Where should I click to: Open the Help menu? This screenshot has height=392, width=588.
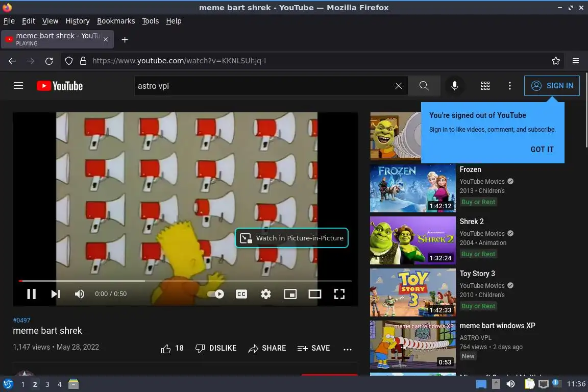174,21
